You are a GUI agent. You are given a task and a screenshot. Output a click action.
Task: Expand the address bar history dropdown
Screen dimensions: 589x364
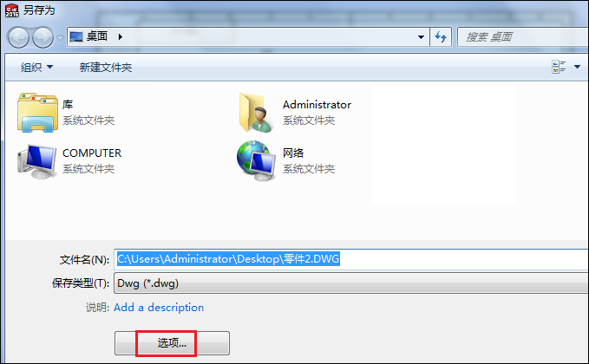[421, 36]
